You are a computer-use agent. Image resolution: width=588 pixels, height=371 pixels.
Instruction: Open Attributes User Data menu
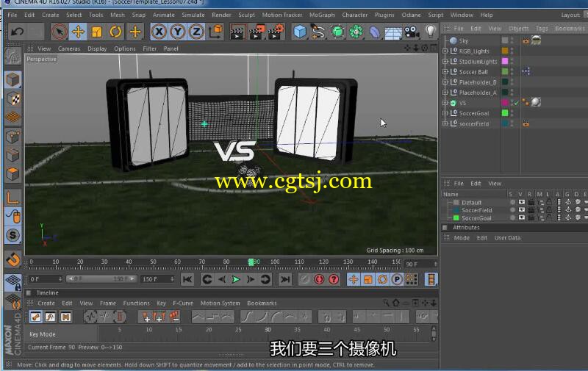coord(507,238)
